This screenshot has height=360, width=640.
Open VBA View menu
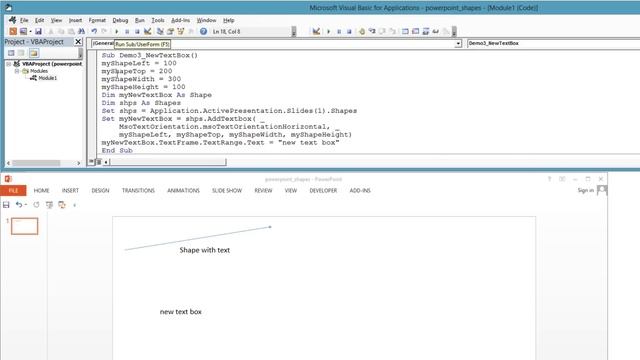tap(56, 20)
